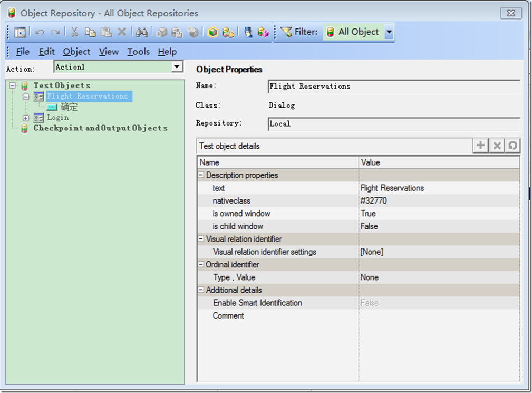
Task: Click the Comment property row
Action: 359,315
